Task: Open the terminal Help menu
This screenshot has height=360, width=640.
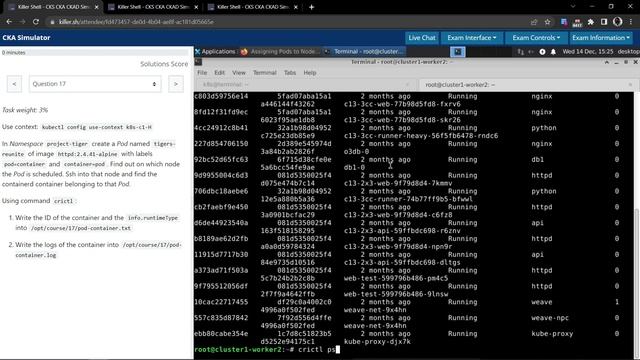Action: 310,73
